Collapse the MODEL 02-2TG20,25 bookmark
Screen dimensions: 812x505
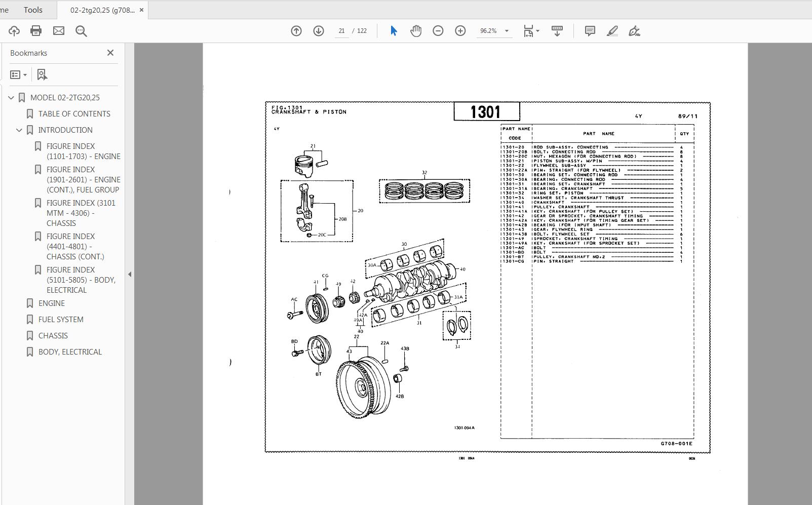(10, 97)
